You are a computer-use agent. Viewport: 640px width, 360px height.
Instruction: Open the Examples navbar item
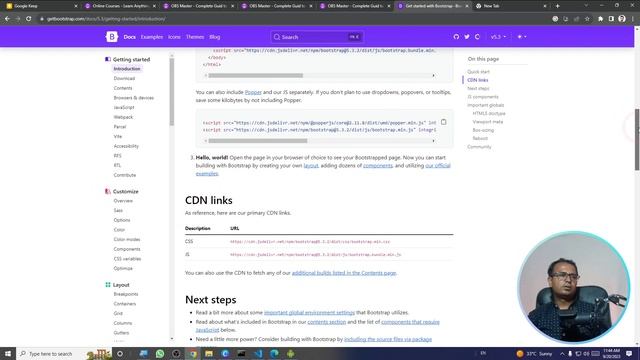pyautogui.click(x=152, y=37)
